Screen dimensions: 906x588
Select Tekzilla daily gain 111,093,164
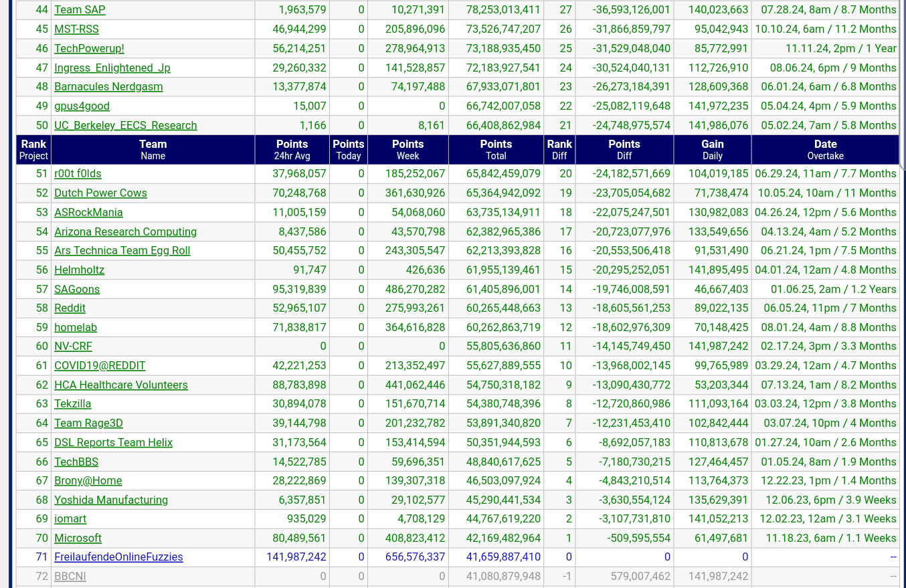tap(718, 404)
